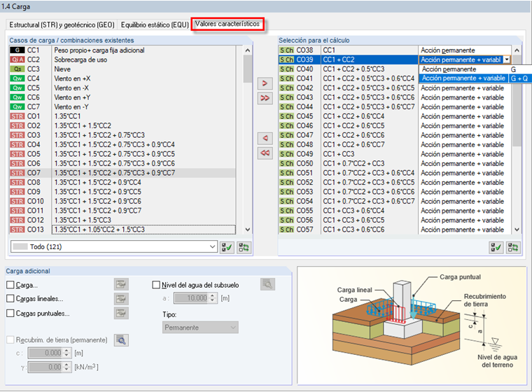
Task: Select load case CC3 Nieve
Action: (x=122, y=69)
